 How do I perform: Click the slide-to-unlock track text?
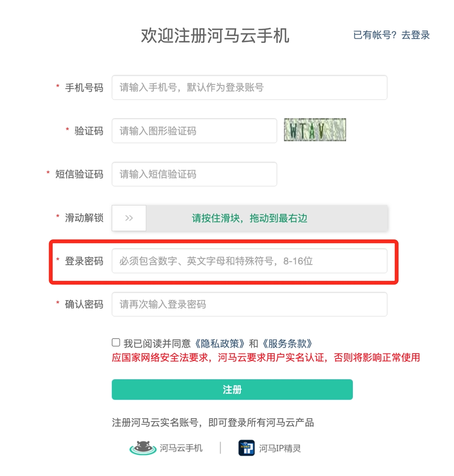point(250,218)
